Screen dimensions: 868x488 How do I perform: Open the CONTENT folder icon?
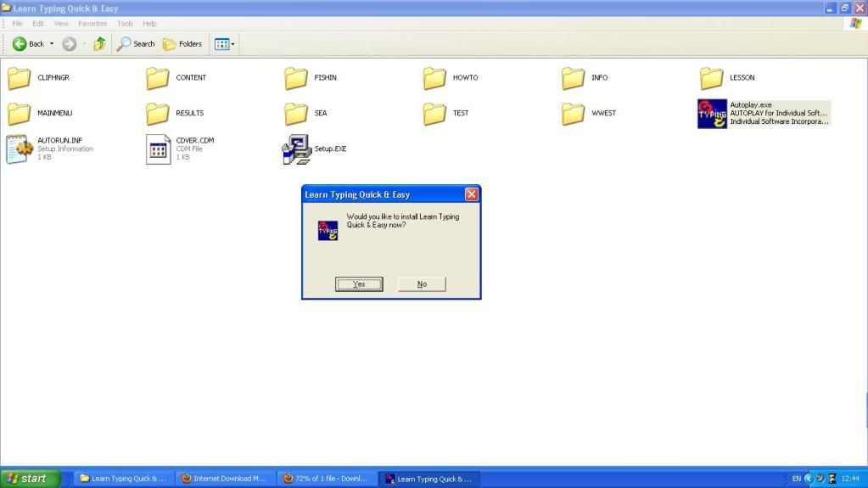pos(158,78)
